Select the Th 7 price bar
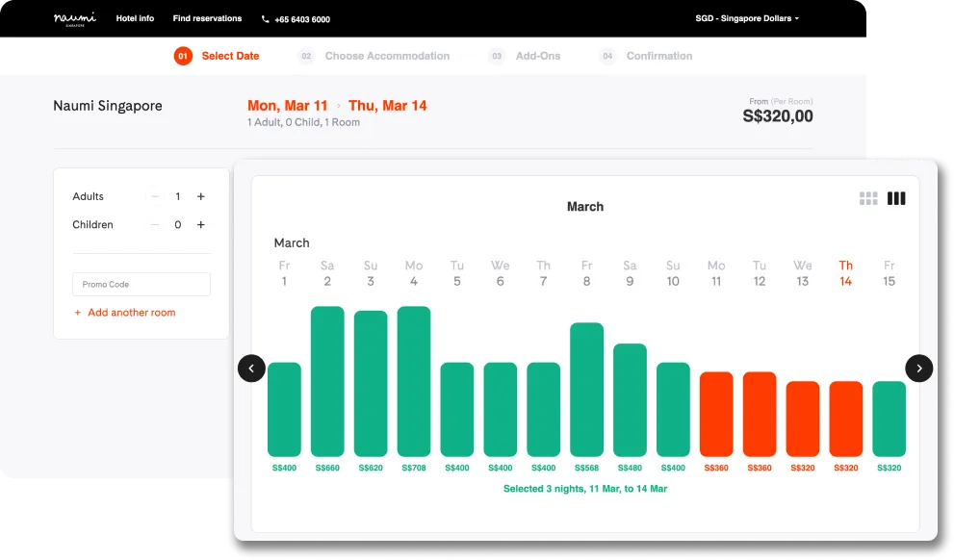 [543, 409]
